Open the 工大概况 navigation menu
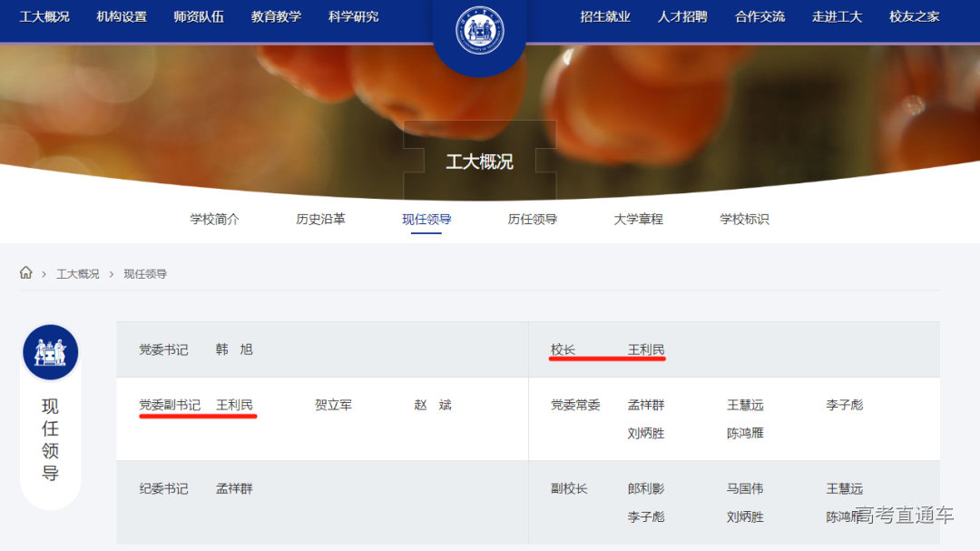This screenshot has height=551, width=980. (x=44, y=16)
